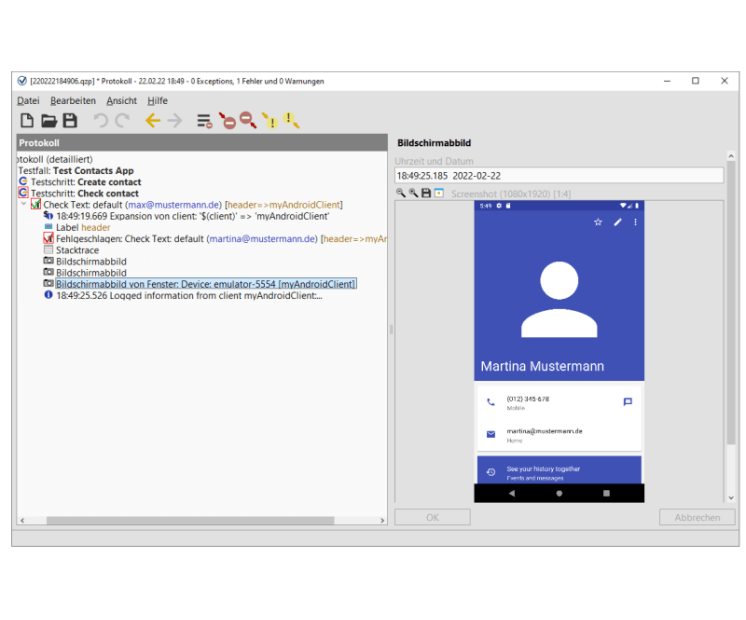Collapse the Check Text: default node
746x620 pixels.
pos(24,204)
